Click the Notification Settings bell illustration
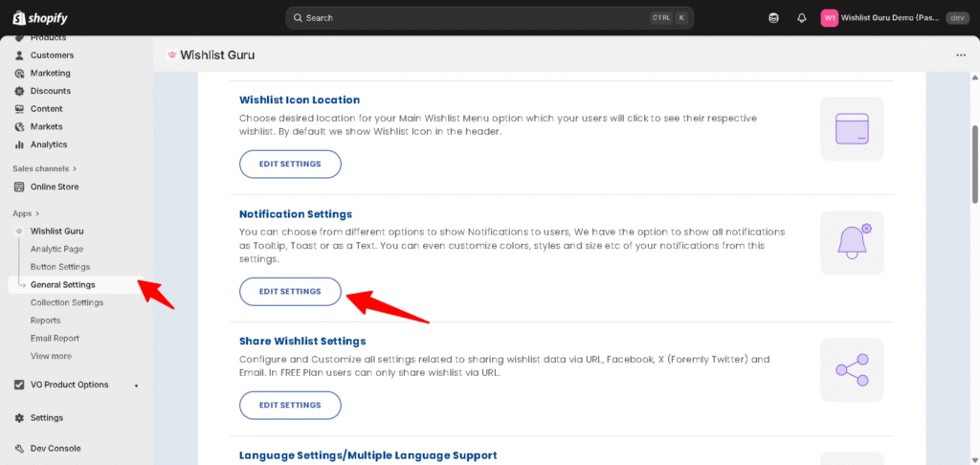 click(x=851, y=242)
